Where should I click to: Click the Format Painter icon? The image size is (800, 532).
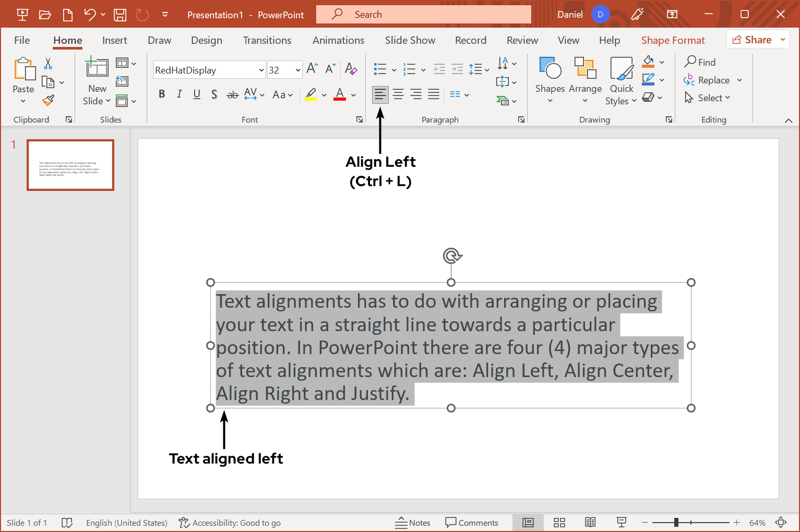coord(49,100)
